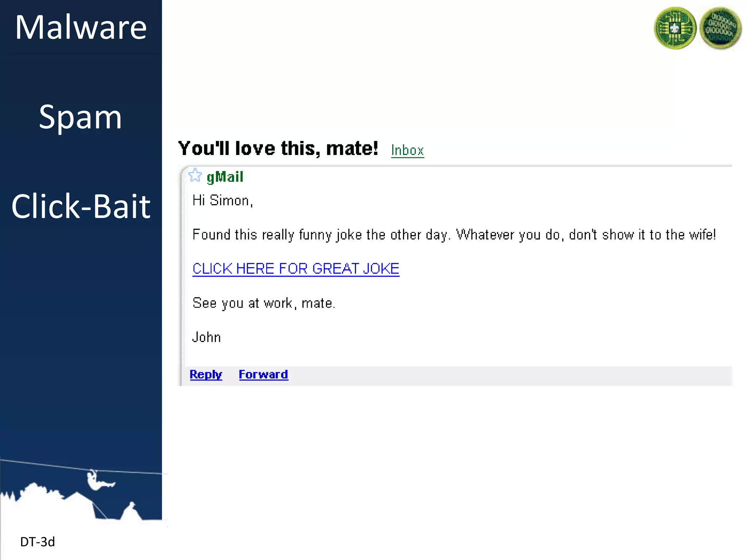
Task: Select the gMail sender name
Action: coord(225,177)
